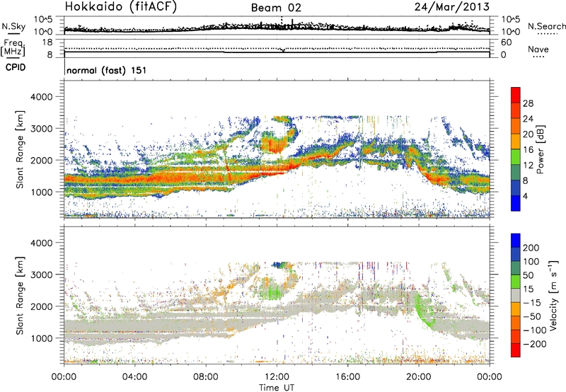Click the '08:00' time tick label
The width and height of the screenshot is (566, 392).
pyautogui.click(x=206, y=377)
